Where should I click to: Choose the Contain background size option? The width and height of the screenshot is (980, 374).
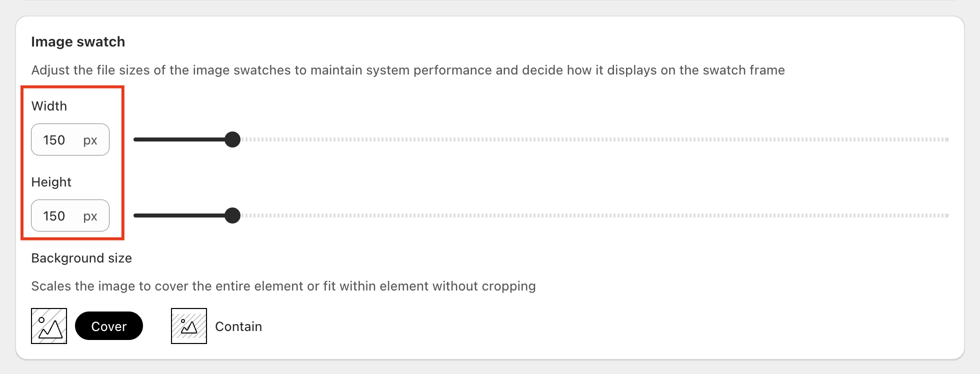pyautogui.click(x=238, y=326)
